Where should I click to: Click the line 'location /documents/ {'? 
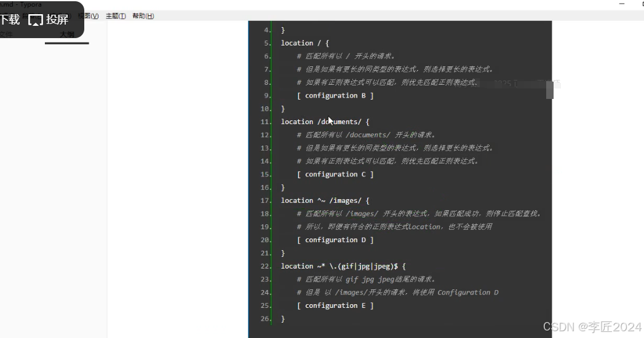pyautogui.click(x=325, y=122)
